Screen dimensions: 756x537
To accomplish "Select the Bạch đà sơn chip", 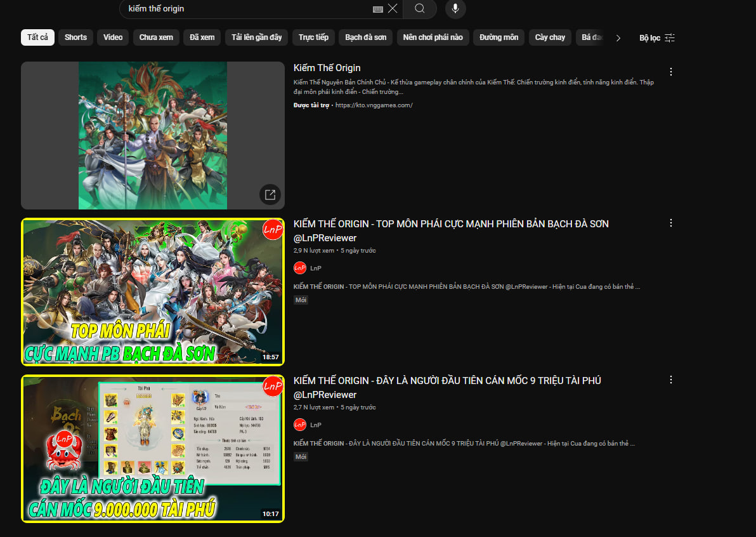I will click(x=365, y=37).
